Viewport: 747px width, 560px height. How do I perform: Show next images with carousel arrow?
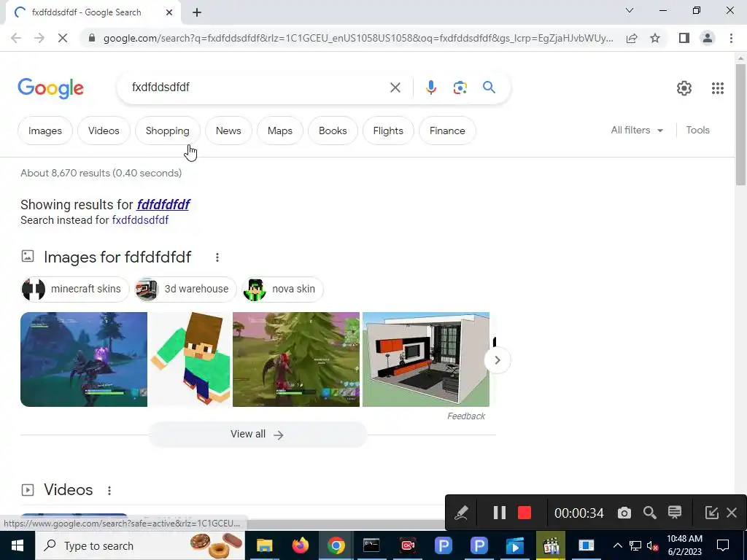[497, 360]
